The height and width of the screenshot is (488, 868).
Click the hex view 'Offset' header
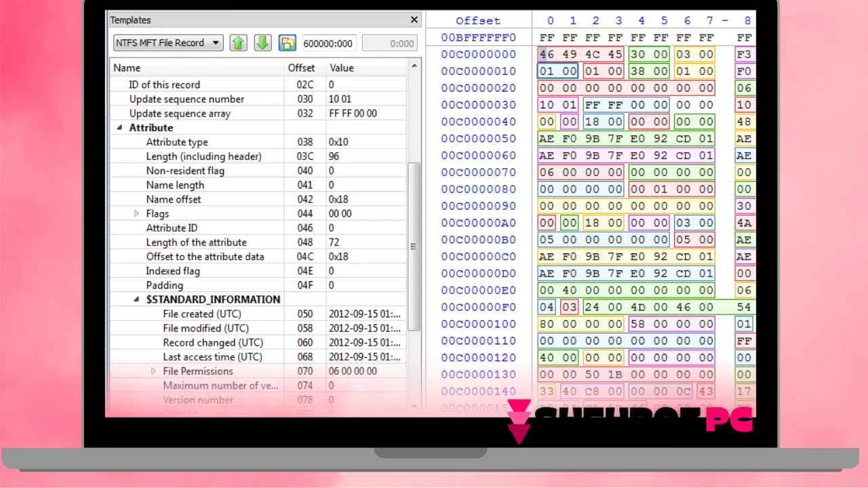pos(478,21)
